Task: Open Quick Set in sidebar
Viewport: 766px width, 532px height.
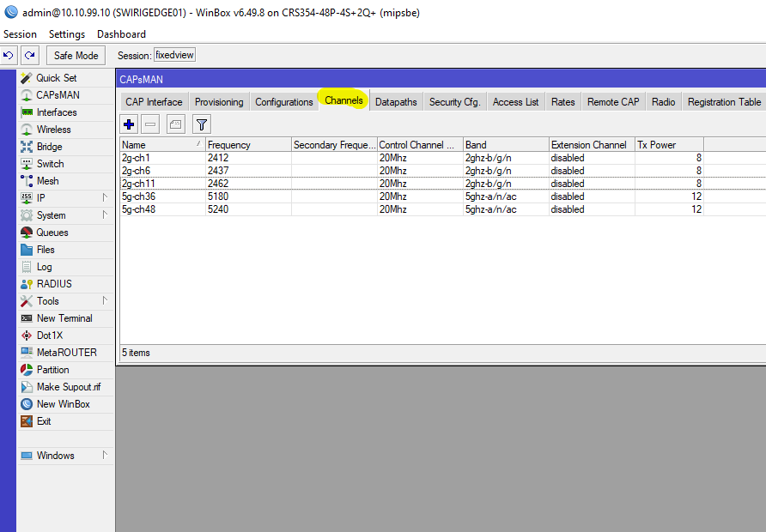Action: click(56, 78)
